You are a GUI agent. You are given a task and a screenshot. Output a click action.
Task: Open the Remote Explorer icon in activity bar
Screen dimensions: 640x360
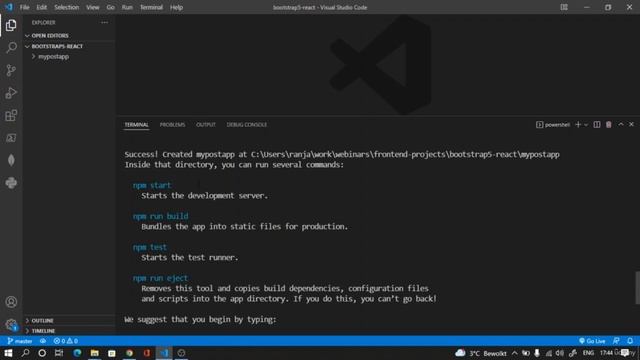(x=11, y=138)
